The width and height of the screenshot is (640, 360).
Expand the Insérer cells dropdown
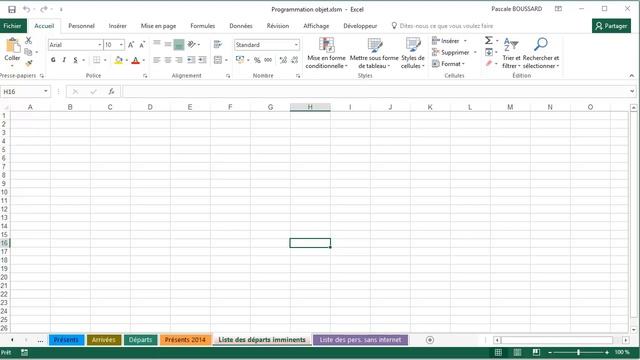(465, 41)
